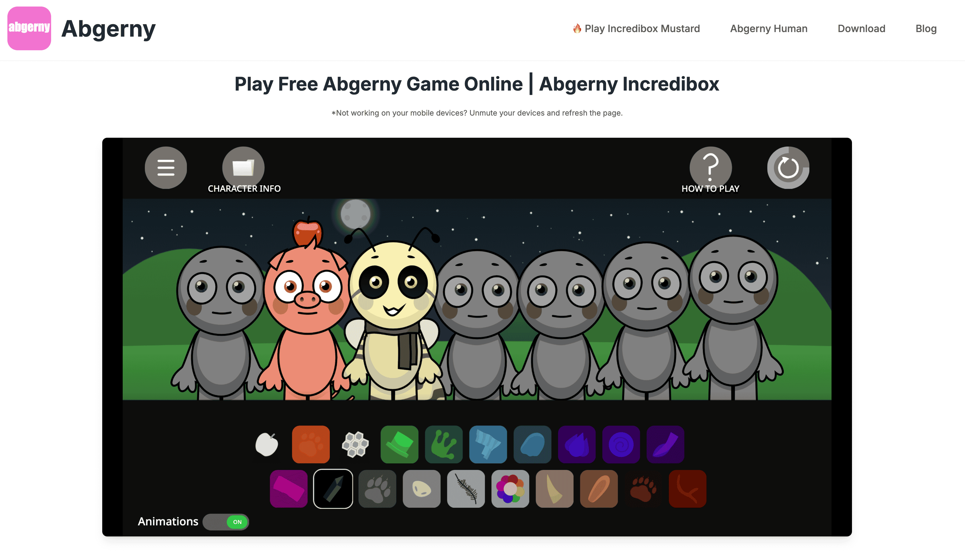Go to Abgerny Human page
Viewport: 965px width, 560px height.
[x=768, y=29]
